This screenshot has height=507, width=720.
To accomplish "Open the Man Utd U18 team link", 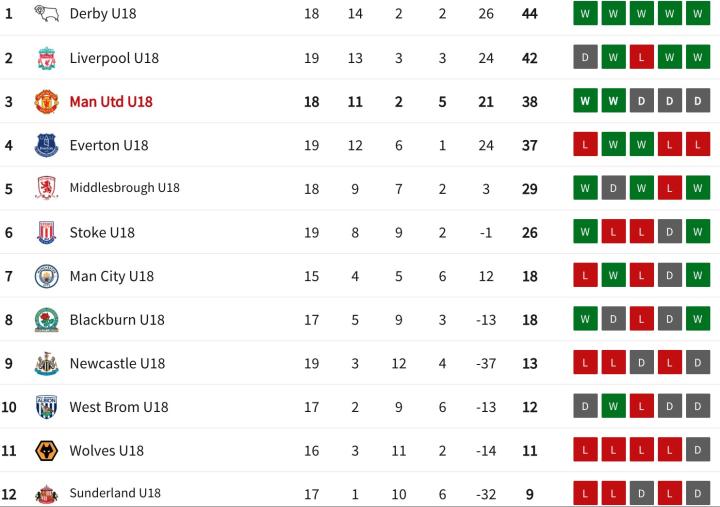I will point(110,102).
